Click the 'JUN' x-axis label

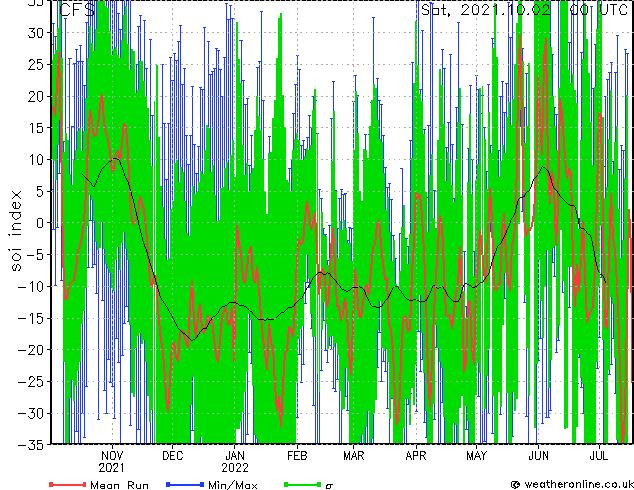pos(539,456)
